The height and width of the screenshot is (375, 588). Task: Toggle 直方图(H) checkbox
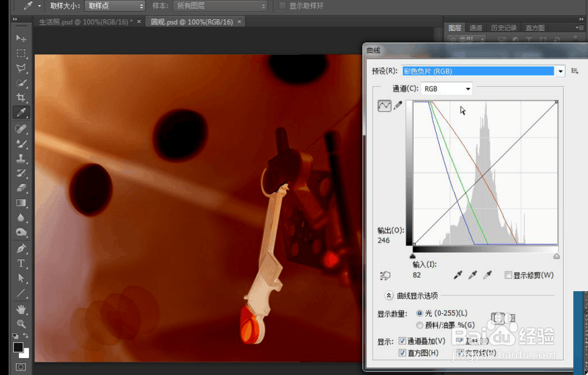click(402, 353)
